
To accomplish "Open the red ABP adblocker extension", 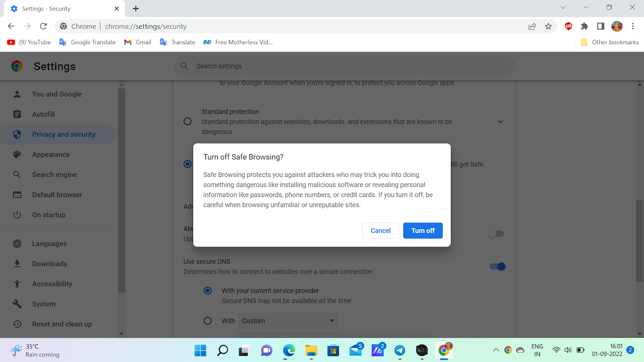I will point(568,26).
